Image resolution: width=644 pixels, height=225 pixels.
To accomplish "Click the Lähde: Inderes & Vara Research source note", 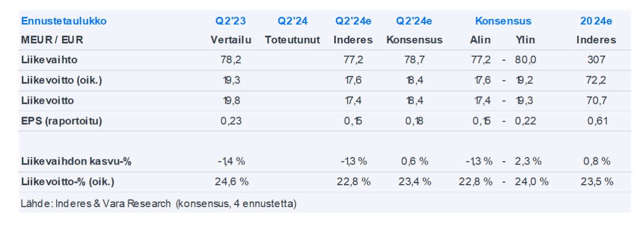I will (x=158, y=204).
